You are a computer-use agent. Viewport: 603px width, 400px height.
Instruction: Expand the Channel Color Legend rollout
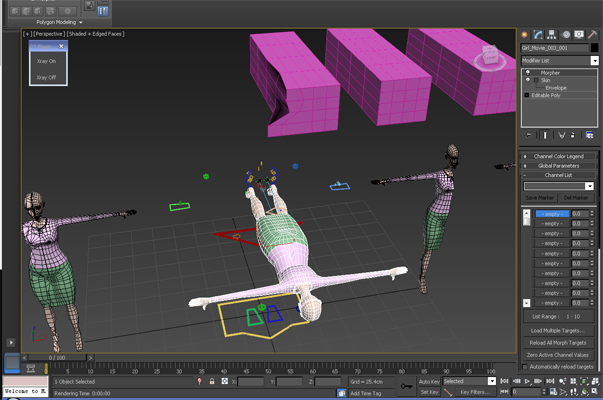[559, 156]
